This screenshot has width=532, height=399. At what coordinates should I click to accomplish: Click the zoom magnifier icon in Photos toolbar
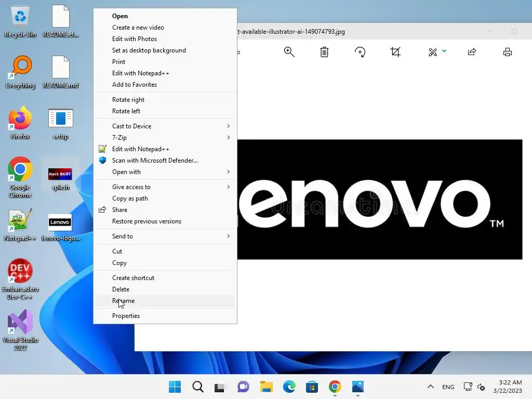pos(289,52)
